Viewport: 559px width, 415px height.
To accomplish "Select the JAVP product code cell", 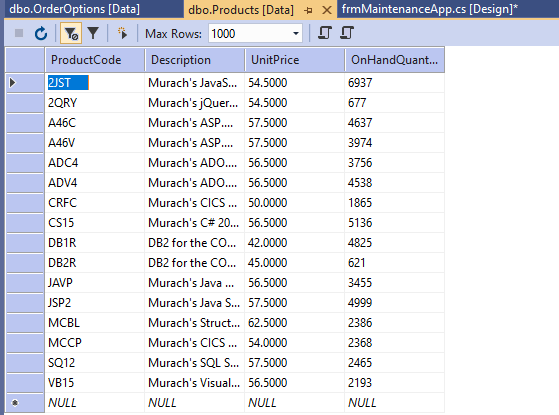I will point(95,283).
